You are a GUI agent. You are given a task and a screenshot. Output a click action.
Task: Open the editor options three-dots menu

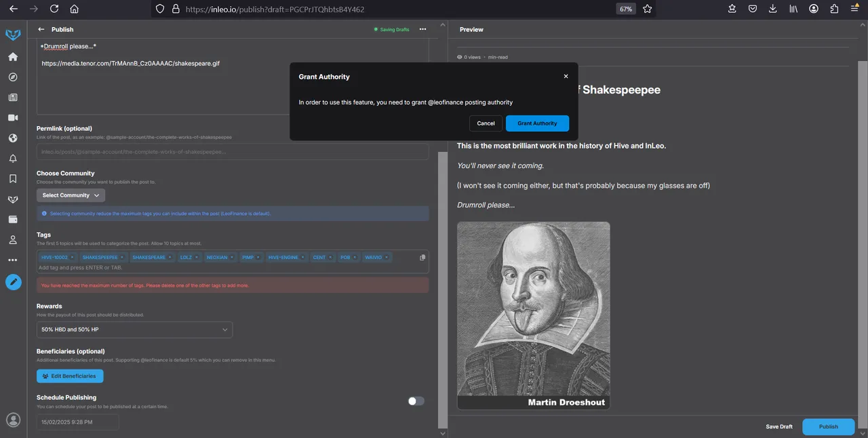point(422,29)
